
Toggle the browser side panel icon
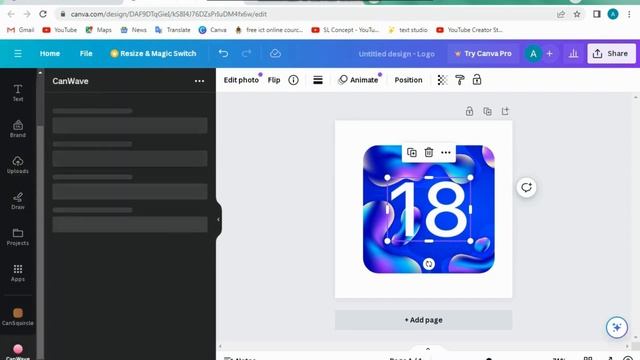(596, 14)
